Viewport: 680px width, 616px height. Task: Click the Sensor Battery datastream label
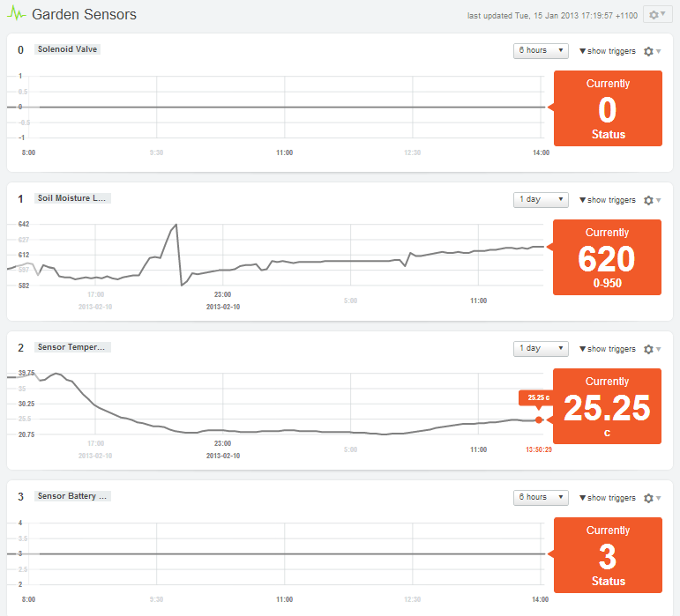[72, 496]
